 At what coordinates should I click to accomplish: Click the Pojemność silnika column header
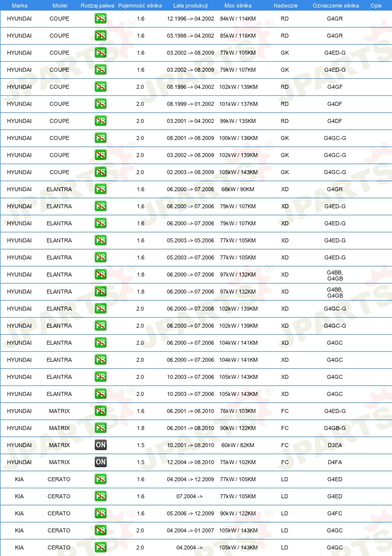point(140,6)
